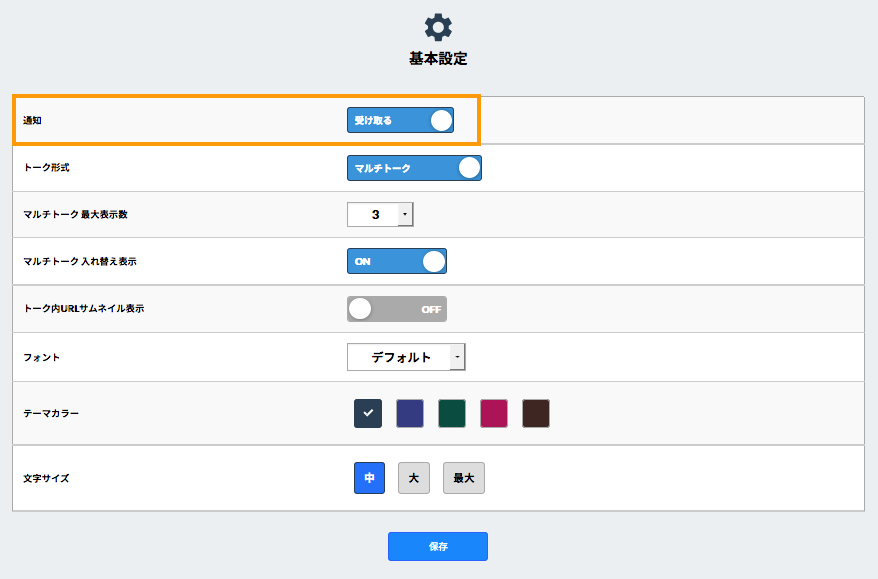Select the magenta theme color

[494, 413]
